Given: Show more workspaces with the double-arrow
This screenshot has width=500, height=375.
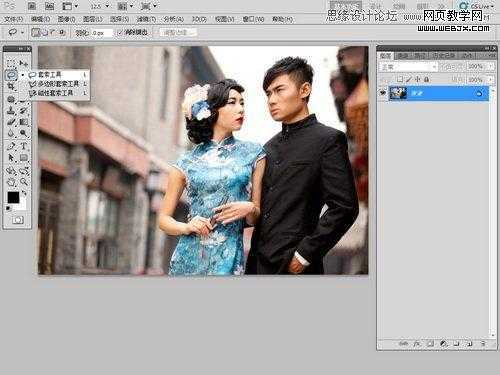Looking at the screenshot, I should click(x=441, y=6).
